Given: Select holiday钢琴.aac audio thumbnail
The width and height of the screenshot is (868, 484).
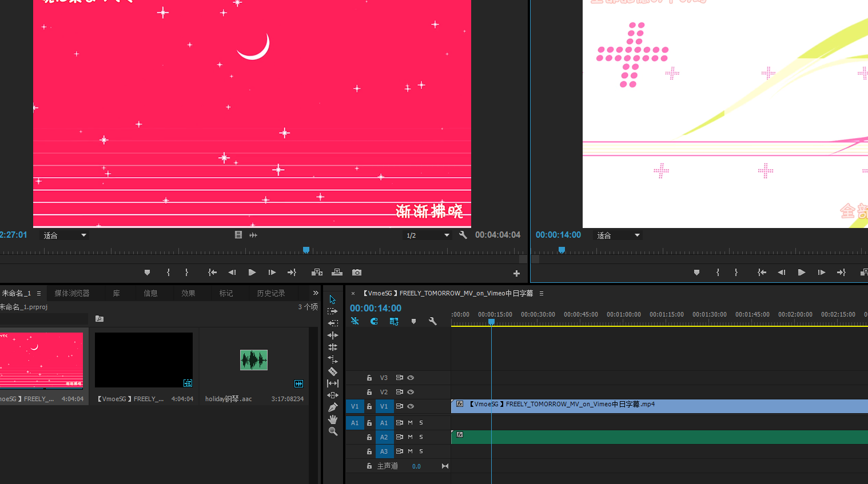Looking at the screenshot, I should coord(254,360).
